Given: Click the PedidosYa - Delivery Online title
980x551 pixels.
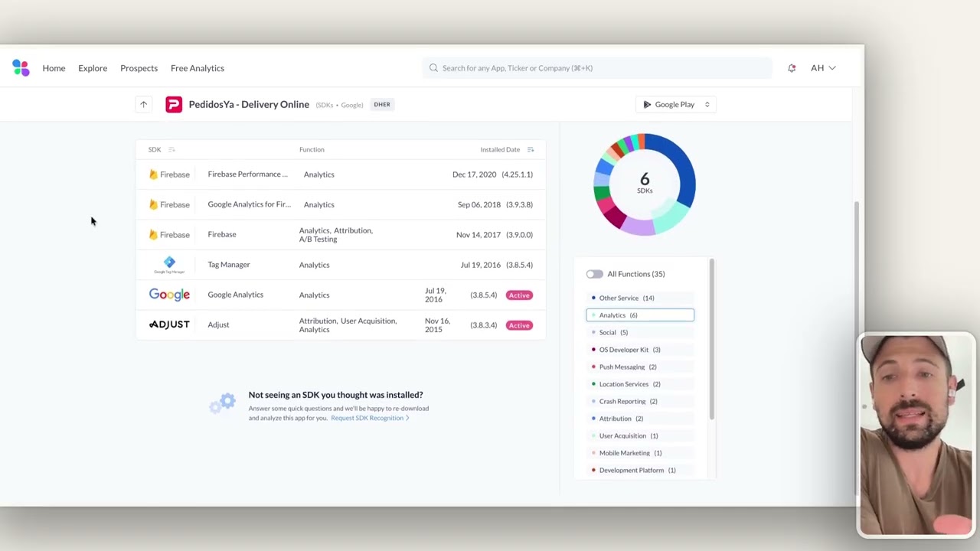Looking at the screenshot, I should click(249, 105).
